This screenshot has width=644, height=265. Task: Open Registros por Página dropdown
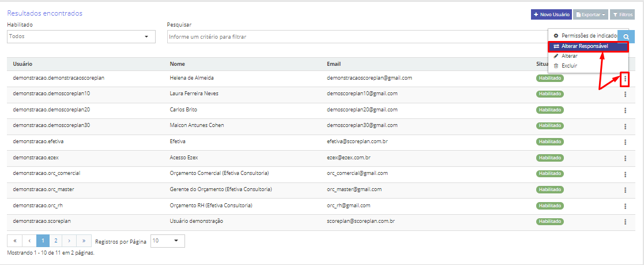(168, 241)
